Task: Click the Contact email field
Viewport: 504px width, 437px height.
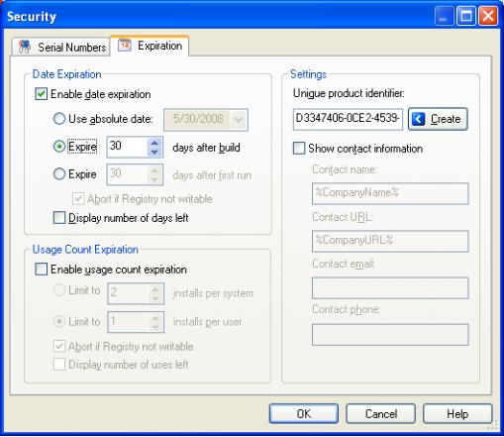Action: tap(390, 288)
